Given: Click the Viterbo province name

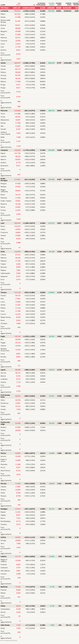Looking at the screenshot, I should (3, 236).
